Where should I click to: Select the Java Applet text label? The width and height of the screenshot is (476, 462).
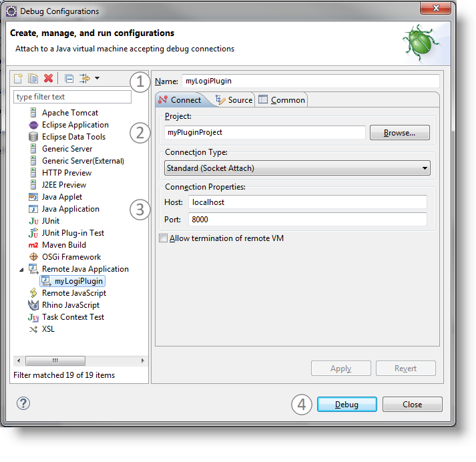click(x=62, y=197)
